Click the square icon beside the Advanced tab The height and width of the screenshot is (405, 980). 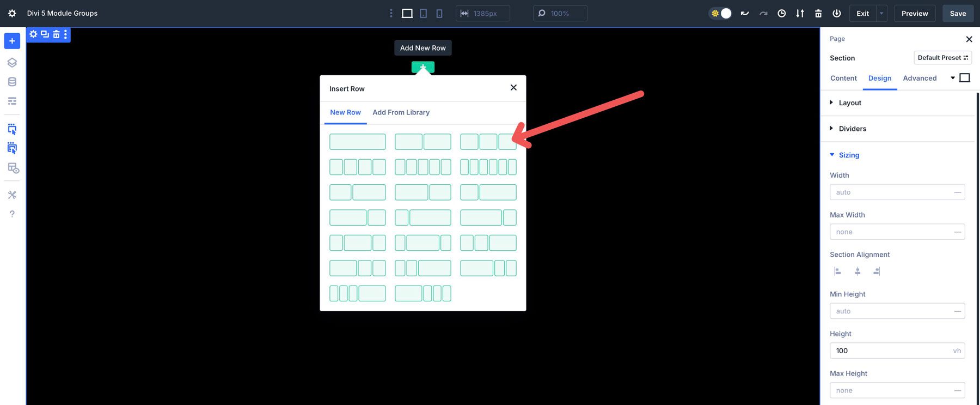pos(964,78)
